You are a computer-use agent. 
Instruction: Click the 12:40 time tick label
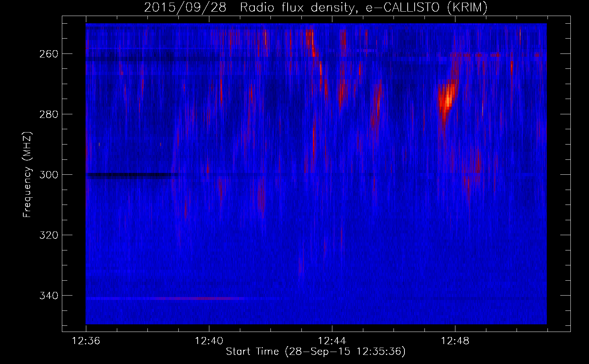point(209,341)
